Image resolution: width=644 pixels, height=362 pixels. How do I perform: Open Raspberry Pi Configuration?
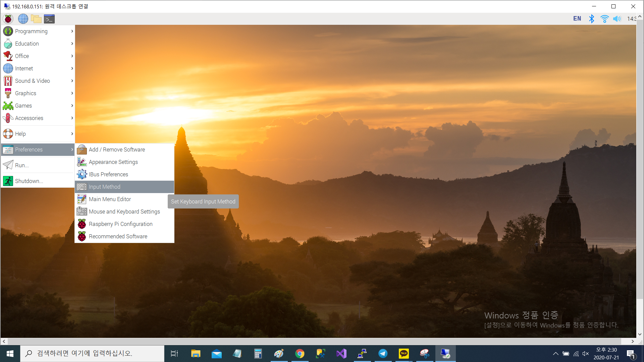pyautogui.click(x=120, y=224)
